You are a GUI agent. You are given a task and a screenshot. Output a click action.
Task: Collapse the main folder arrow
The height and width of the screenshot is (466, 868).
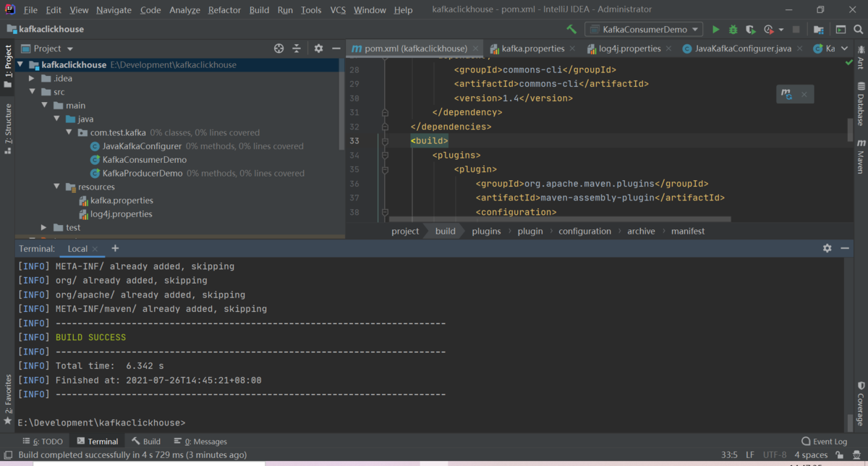pyautogui.click(x=44, y=106)
